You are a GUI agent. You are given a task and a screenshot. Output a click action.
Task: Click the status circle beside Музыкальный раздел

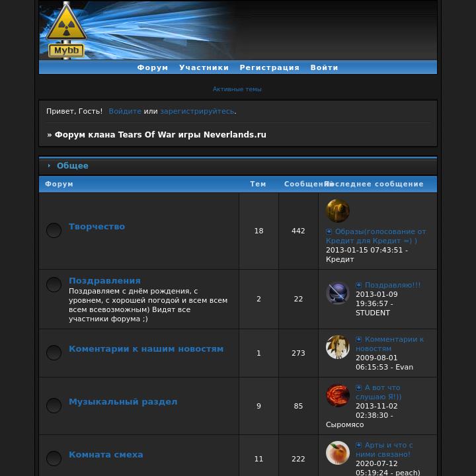[x=54, y=405]
